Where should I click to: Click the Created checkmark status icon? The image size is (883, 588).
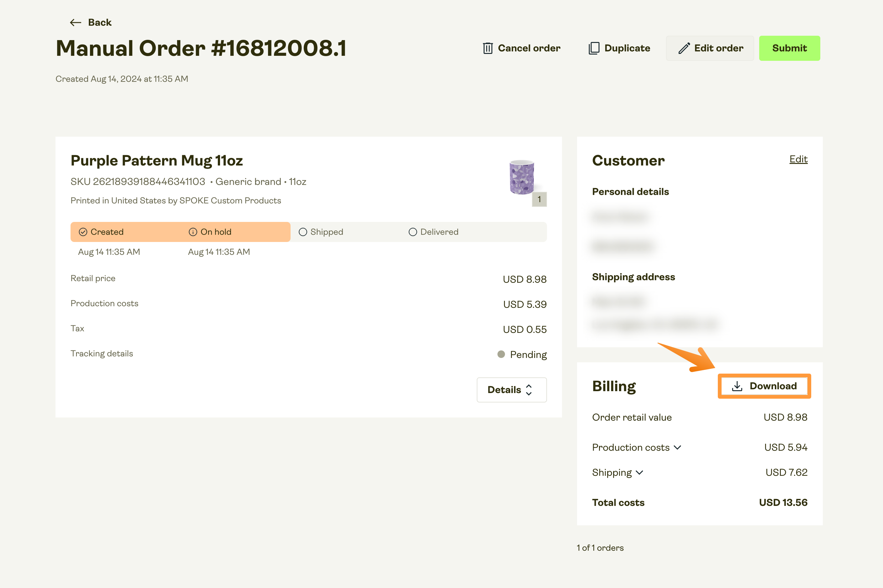coord(83,232)
